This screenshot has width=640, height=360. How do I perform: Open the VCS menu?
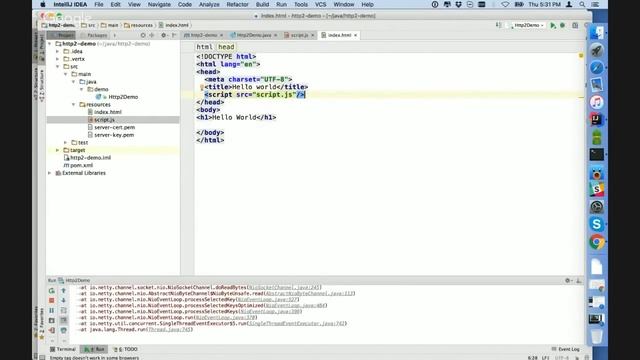click(320, 4)
